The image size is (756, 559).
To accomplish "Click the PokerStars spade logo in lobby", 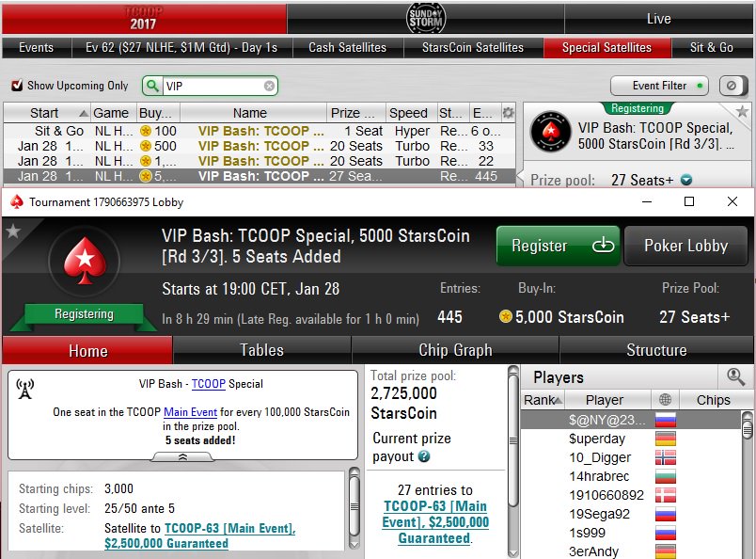I will [85, 261].
